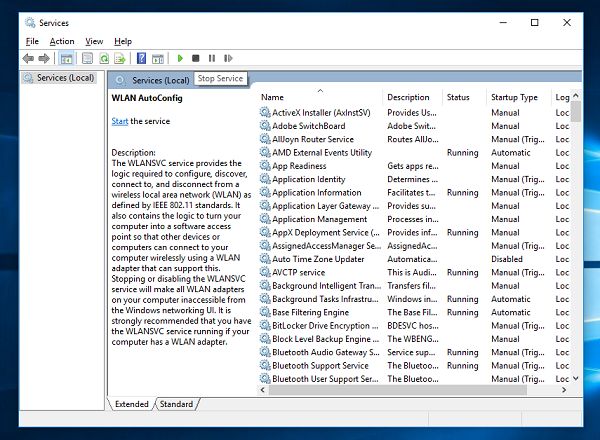Select Application Management service name
Screen dimensions: 600x440
320,219
